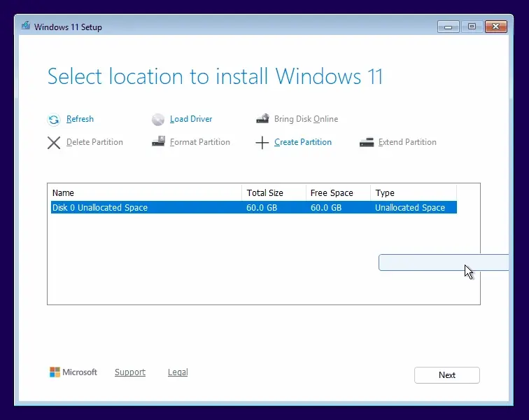
Task: Maximize the Windows 11 Setup window
Action: [472, 27]
